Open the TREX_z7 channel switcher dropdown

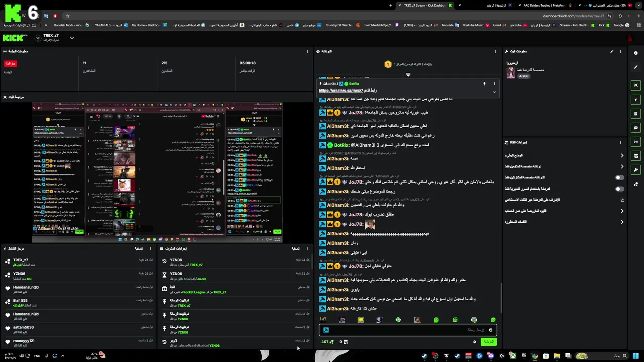(x=72, y=38)
